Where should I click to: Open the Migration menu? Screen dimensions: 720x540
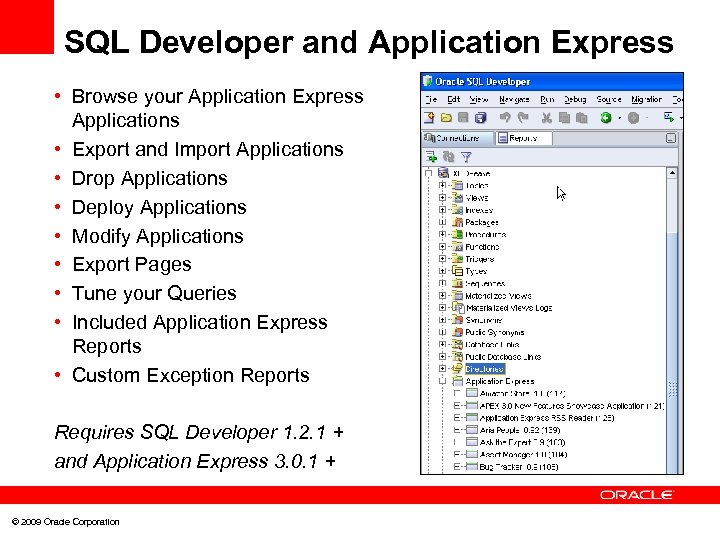tap(647, 99)
